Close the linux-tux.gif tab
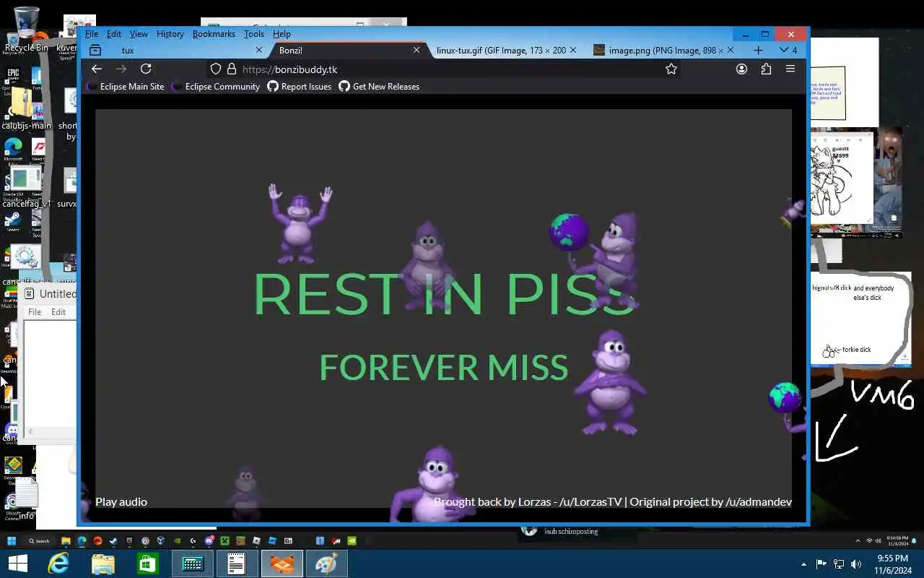The width and height of the screenshot is (924, 578). (573, 50)
